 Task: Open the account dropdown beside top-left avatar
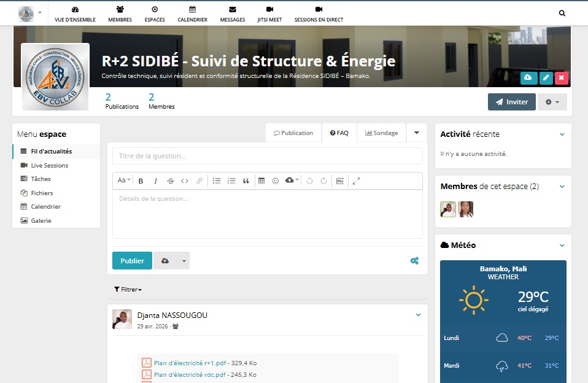pos(40,13)
